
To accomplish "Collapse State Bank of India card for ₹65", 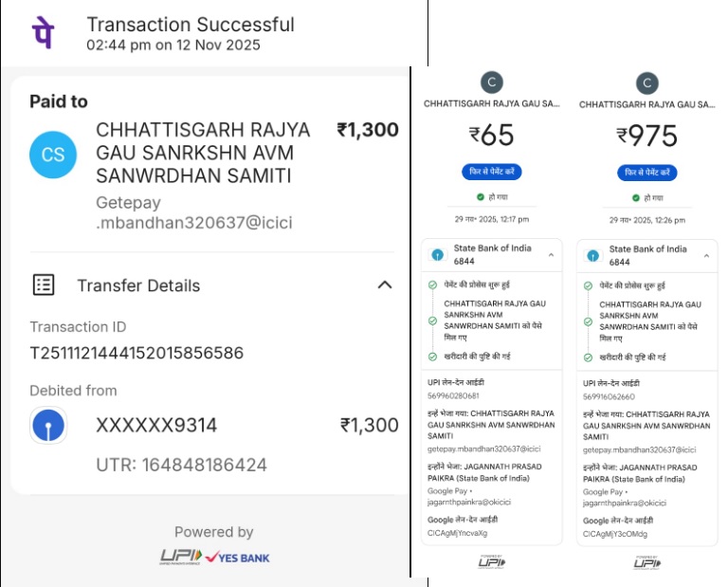I will pos(551,254).
